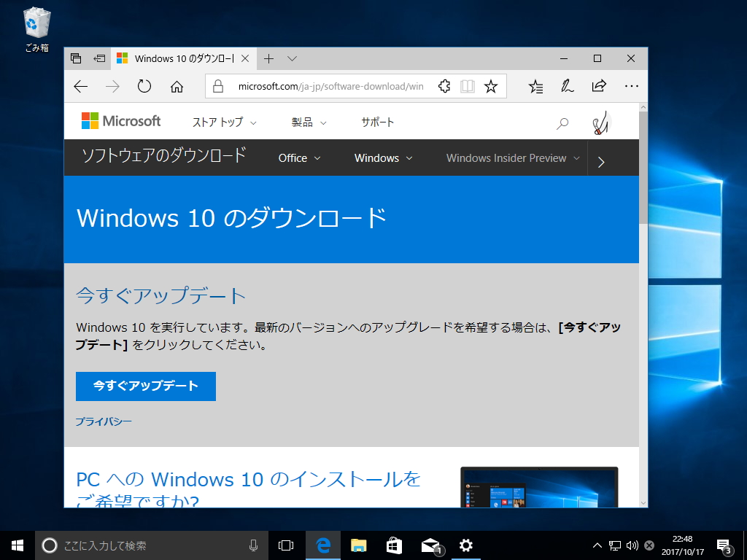
Task: Open the Hub favorites panel
Action: (x=535, y=86)
